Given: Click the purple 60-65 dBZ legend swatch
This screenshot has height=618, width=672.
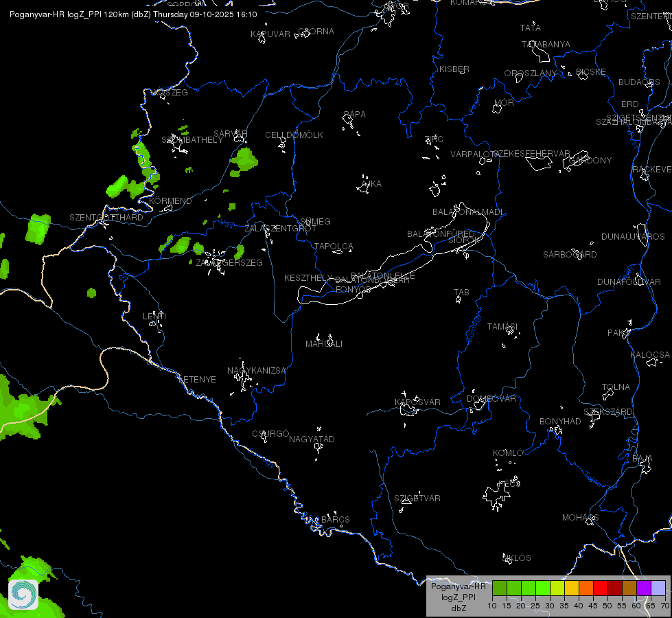Looking at the screenshot, I should point(644,588).
